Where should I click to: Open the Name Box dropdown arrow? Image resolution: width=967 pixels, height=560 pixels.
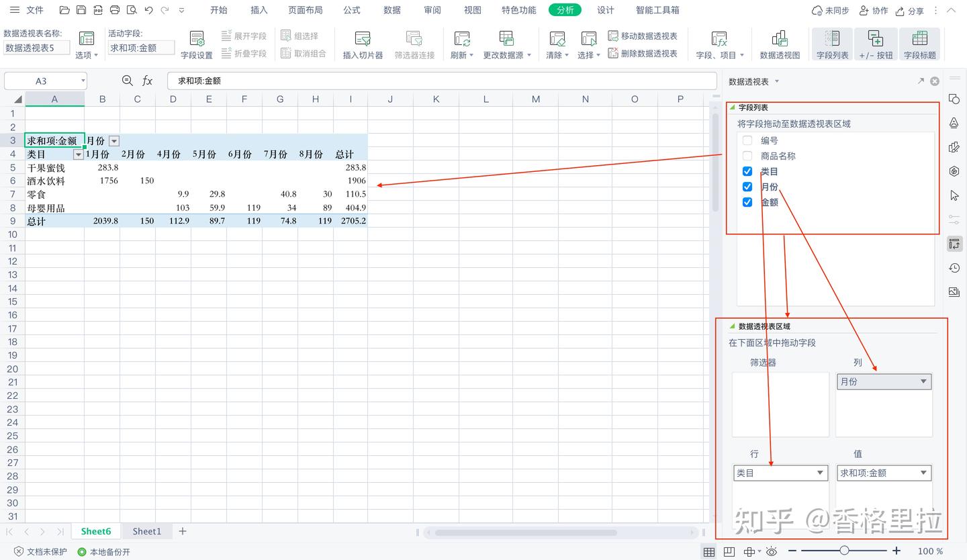[83, 81]
